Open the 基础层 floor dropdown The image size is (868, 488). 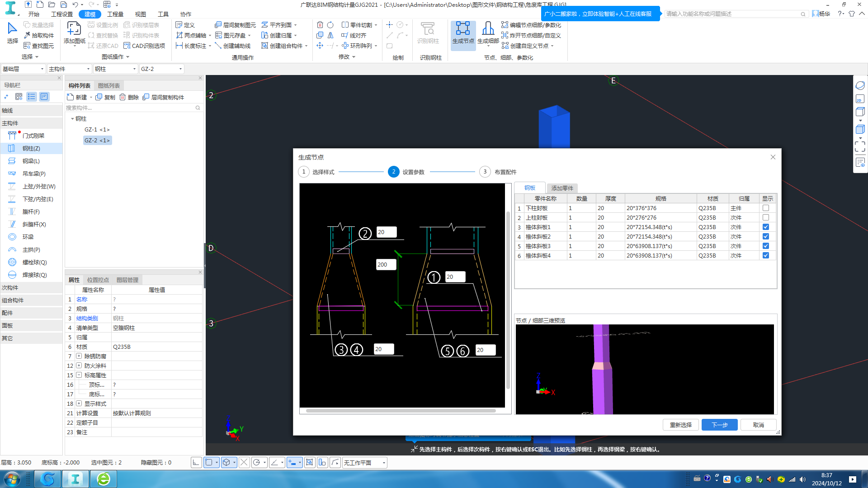click(23, 69)
